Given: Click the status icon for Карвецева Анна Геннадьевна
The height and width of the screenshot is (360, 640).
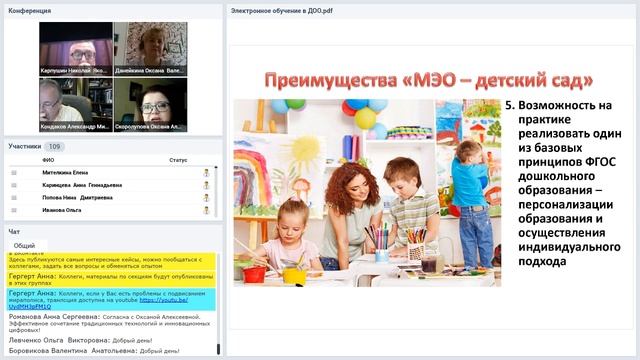Looking at the screenshot, I should click(x=207, y=185).
